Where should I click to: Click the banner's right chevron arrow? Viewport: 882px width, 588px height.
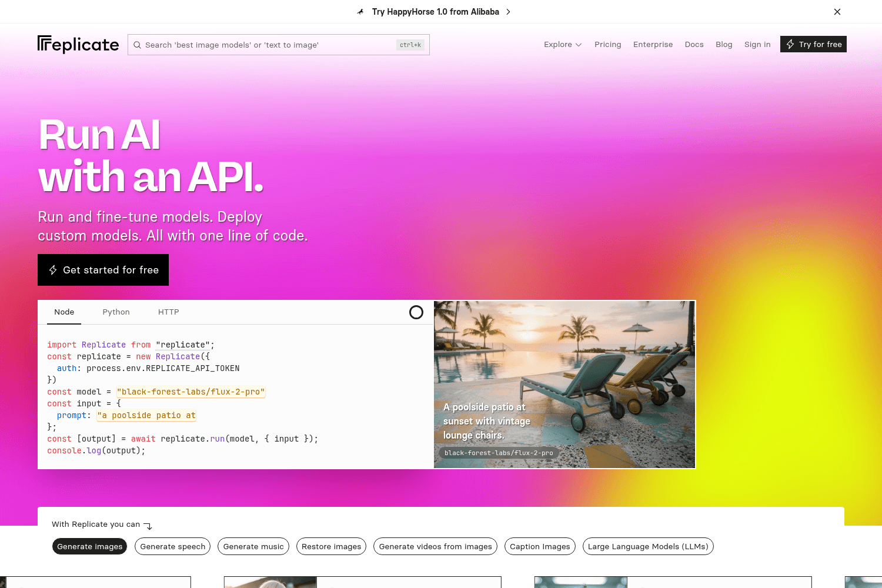[508, 12]
